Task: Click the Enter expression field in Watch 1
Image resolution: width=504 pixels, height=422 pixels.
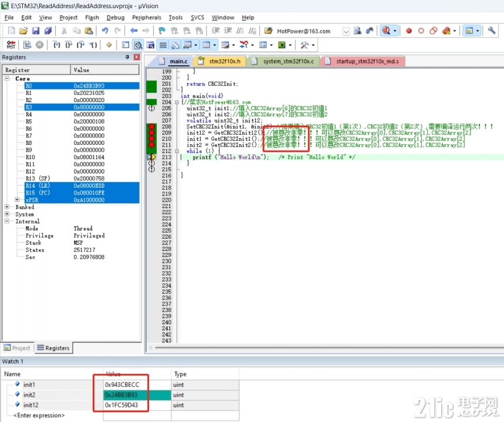Action: 39,415
